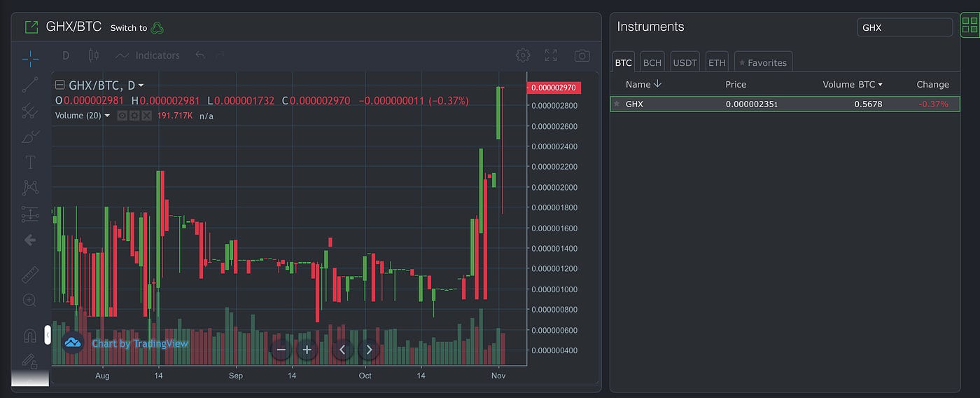Select the crosshair cursor tool
Viewport: 980px width, 398px height.
[30, 58]
